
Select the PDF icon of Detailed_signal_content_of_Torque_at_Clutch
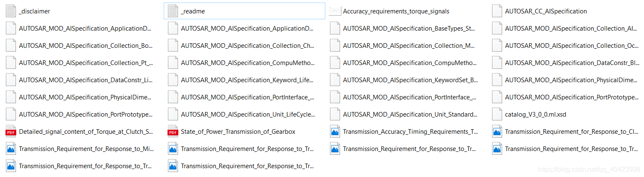(x=11, y=132)
